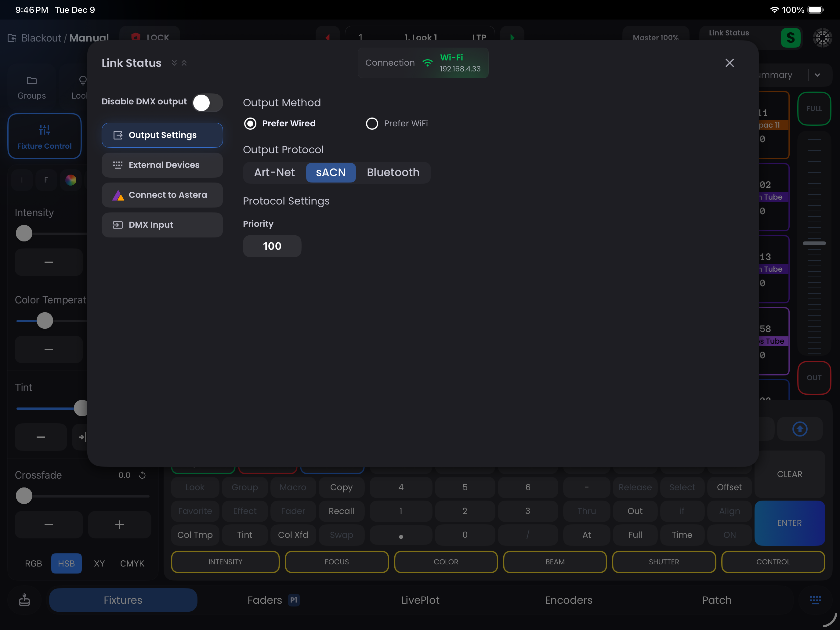Open the circular settings wheel icon
Image resolution: width=840 pixels, height=630 pixels.
click(822, 38)
